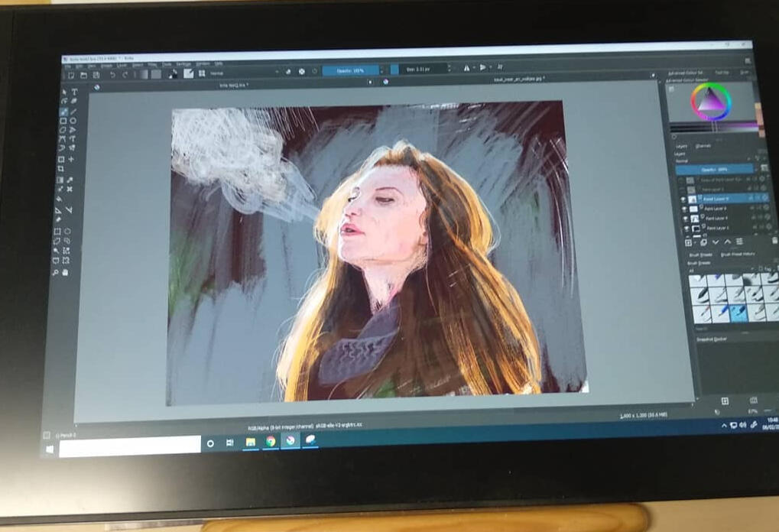779x532 pixels.
Task: Select the Ellipse shape tool
Action: point(73,120)
